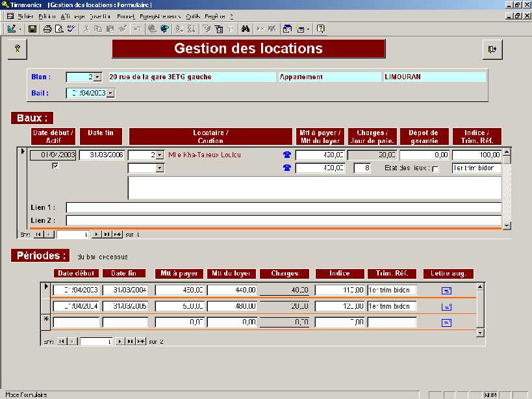Viewport: 532px width, 399px height.
Task: Click the Lien 1 text field
Action: [284, 207]
